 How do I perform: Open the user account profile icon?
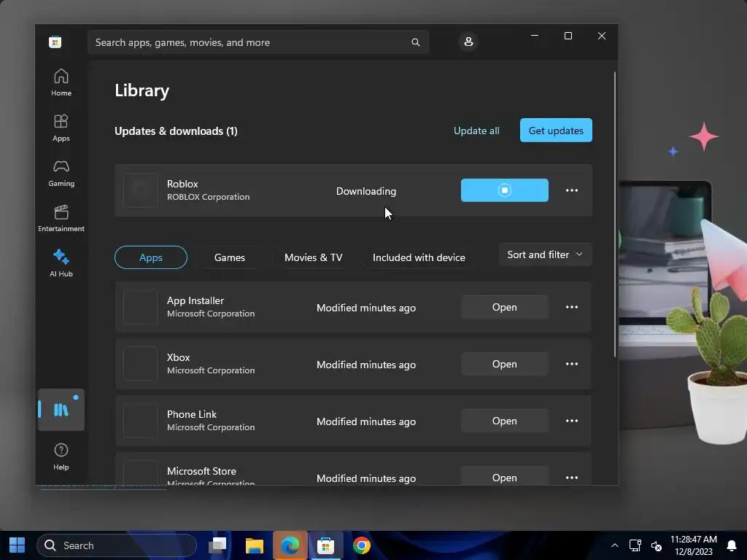[x=468, y=42]
